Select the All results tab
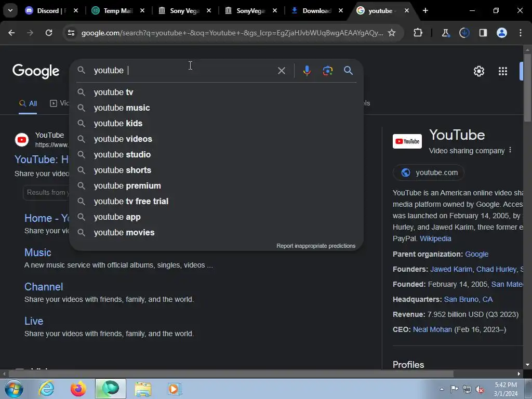Viewport: 532px width, 399px height. (28, 103)
